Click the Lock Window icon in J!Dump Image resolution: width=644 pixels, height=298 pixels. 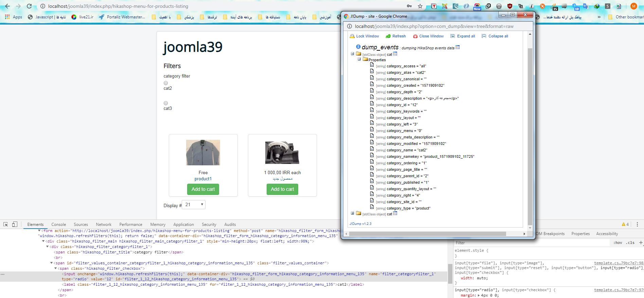pos(352,36)
